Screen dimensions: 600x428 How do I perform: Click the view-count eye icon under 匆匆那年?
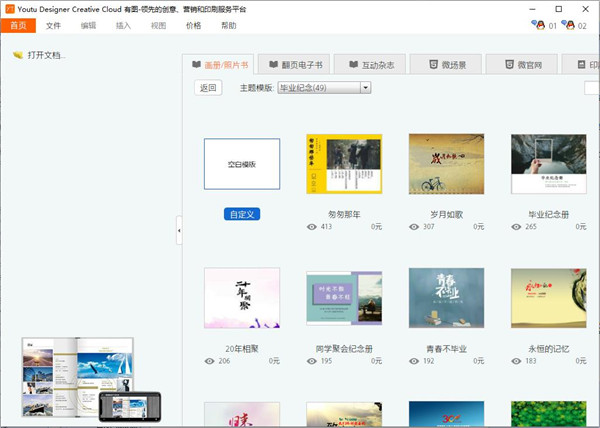point(312,227)
